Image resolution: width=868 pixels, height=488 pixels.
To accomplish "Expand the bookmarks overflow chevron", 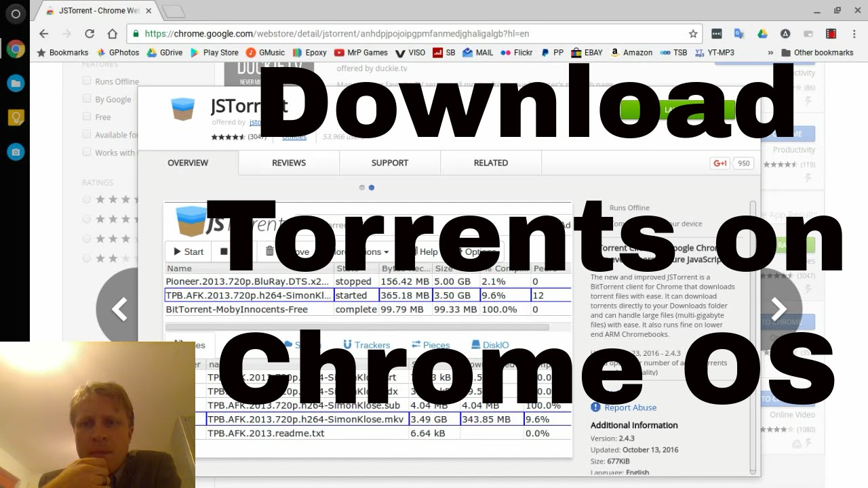I will pyautogui.click(x=770, y=52).
